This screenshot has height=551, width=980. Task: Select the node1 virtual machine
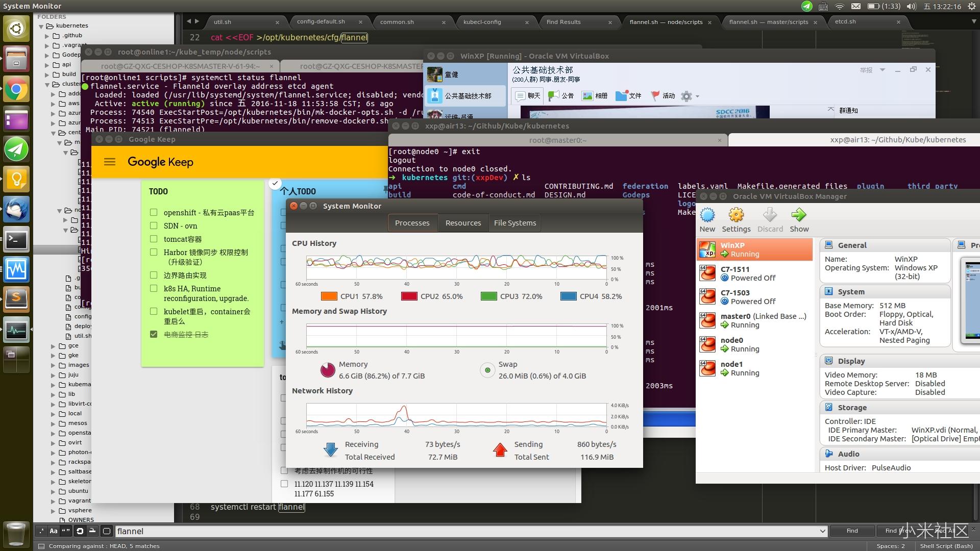pyautogui.click(x=754, y=368)
